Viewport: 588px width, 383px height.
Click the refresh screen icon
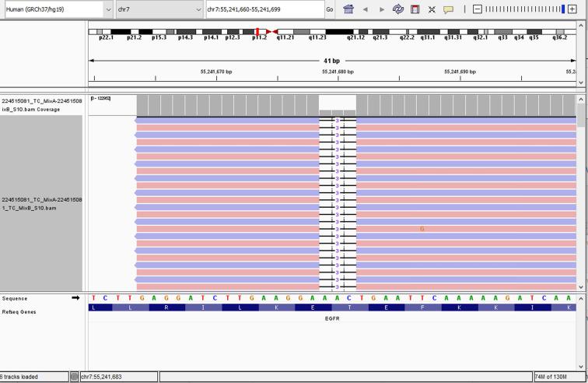(398, 9)
